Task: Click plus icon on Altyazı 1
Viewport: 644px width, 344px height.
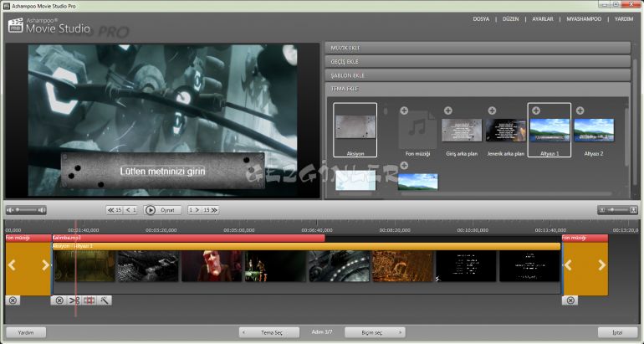Action: tap(536, 110)
